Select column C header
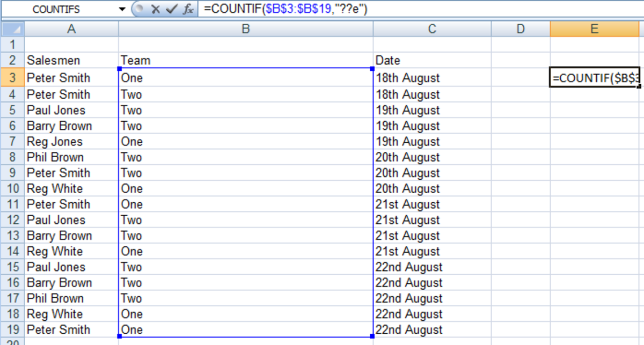This screenshot has width=644, height=345. click(432, 29)
